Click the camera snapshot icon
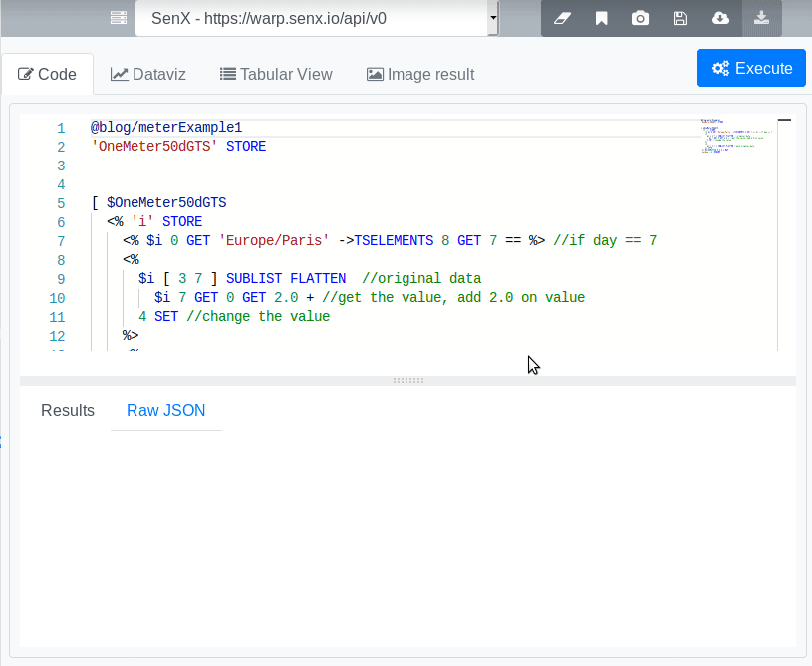 click(640, 19)
